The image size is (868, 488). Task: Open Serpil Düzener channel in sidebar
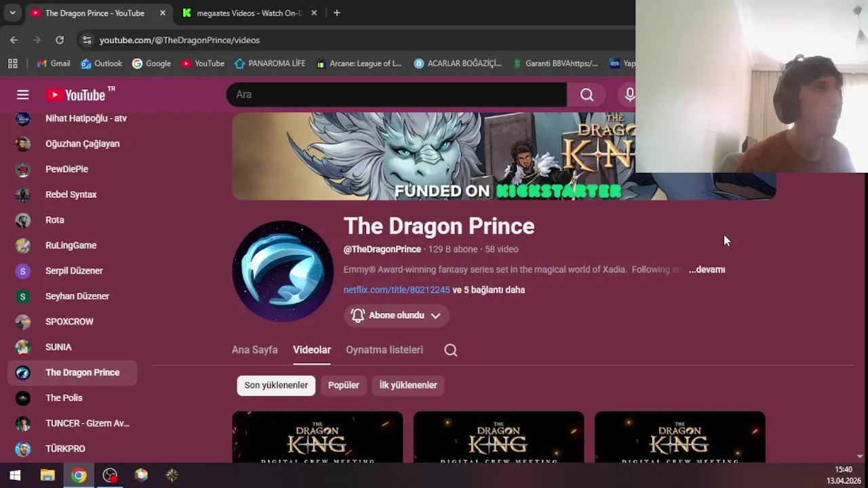73,270
